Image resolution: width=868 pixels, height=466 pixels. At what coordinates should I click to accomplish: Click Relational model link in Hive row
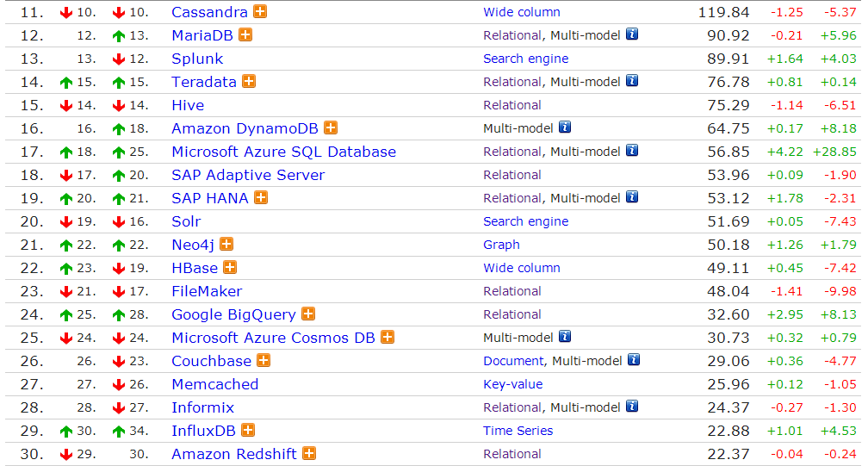click(x=512, y=105)
